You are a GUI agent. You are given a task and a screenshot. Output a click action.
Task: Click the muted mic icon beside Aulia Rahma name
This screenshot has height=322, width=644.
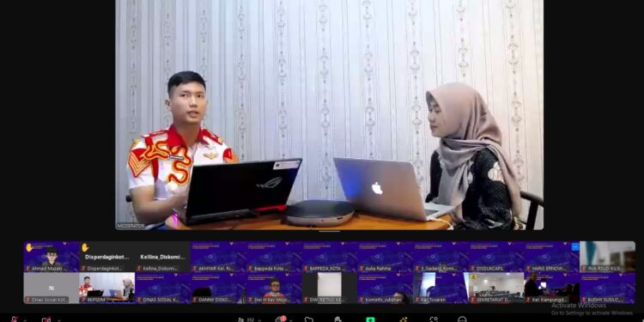[x=361, y=269]
